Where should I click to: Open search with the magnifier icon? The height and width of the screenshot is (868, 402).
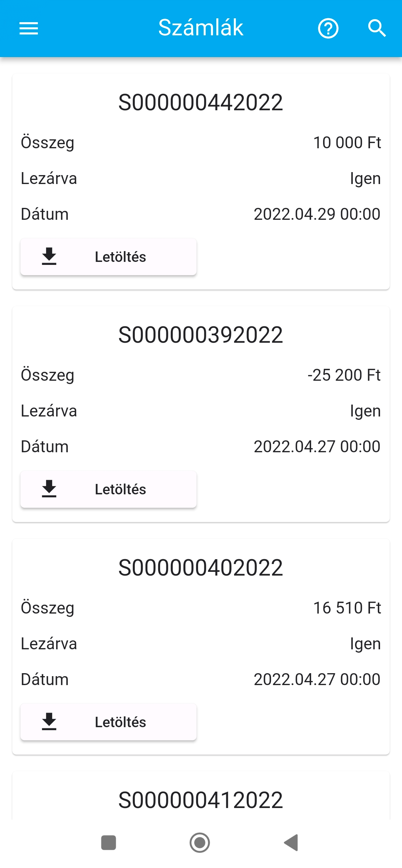coord(377,28)
